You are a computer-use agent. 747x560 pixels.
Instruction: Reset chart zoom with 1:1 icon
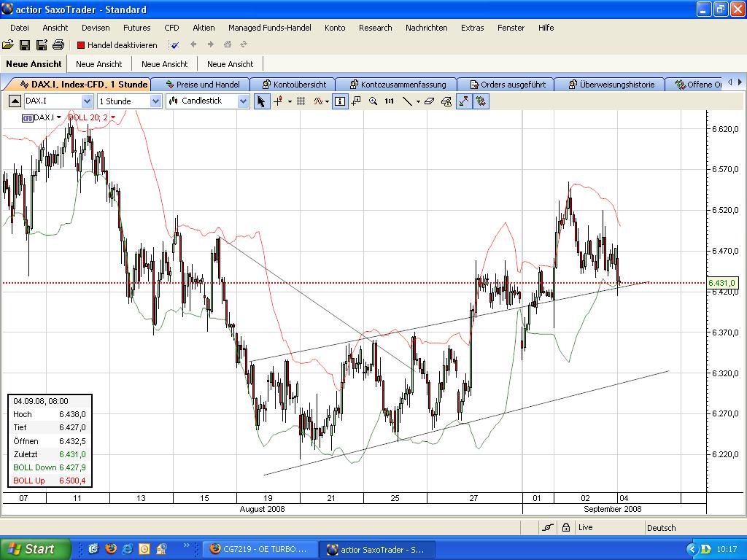[390, 101]
